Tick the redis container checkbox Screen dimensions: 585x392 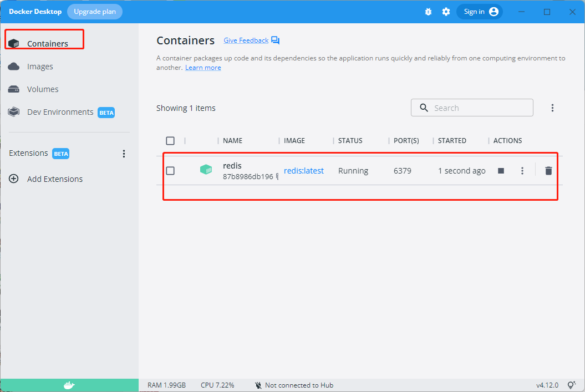click(x=170, y=171)
